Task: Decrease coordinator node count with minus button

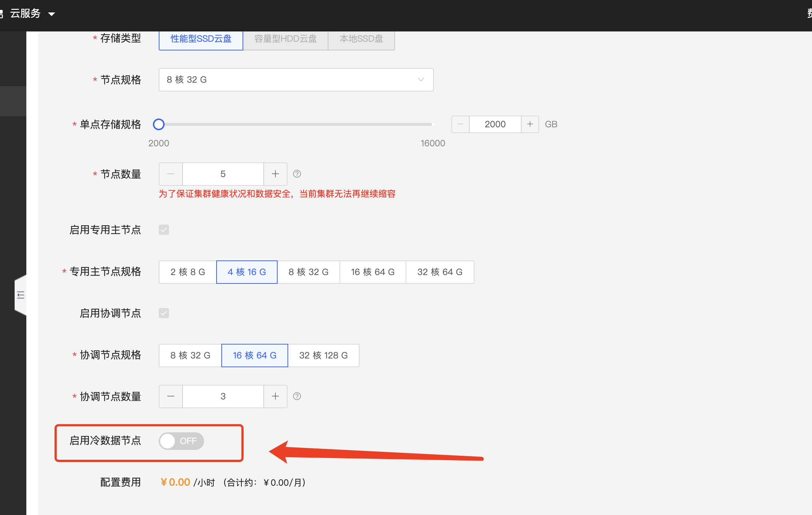Action: (171, 396)
